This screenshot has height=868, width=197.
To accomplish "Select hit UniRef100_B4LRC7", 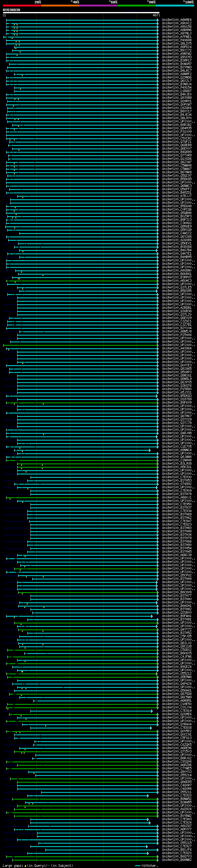I will tap(176, 71).
